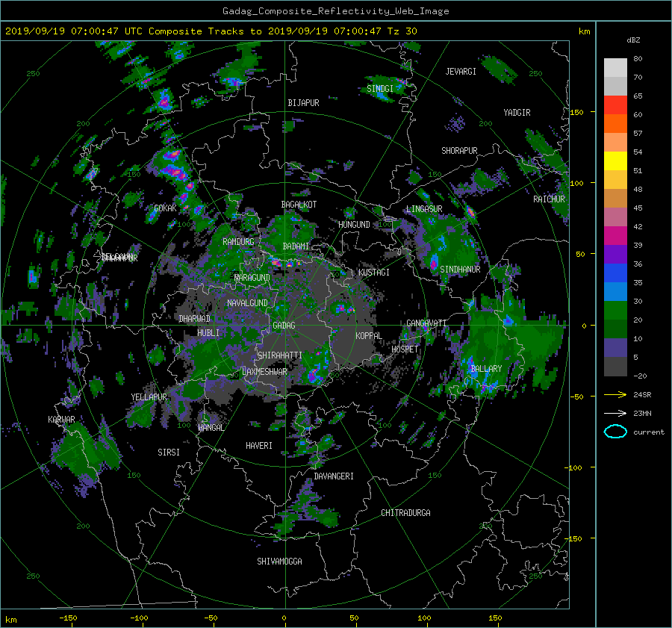Click the HAVERI city label
The image size is (672, 628).
coord(259,445)
